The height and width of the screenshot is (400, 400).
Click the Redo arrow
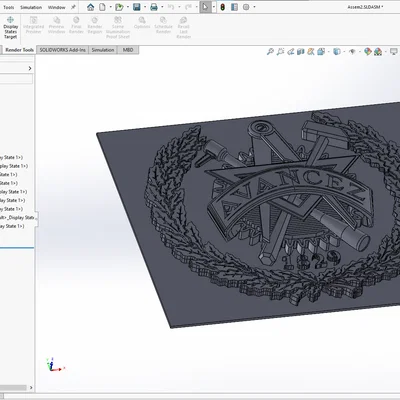(x=188, y=7)
